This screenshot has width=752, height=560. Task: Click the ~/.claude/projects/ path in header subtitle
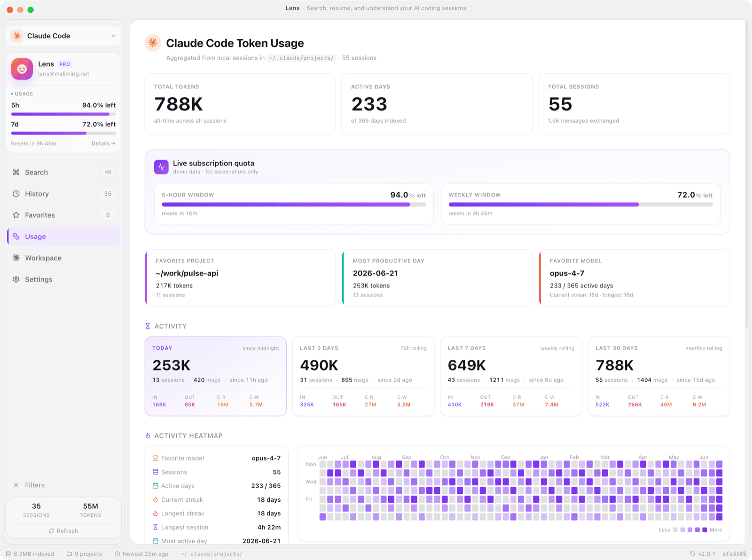tap(302, 58)
